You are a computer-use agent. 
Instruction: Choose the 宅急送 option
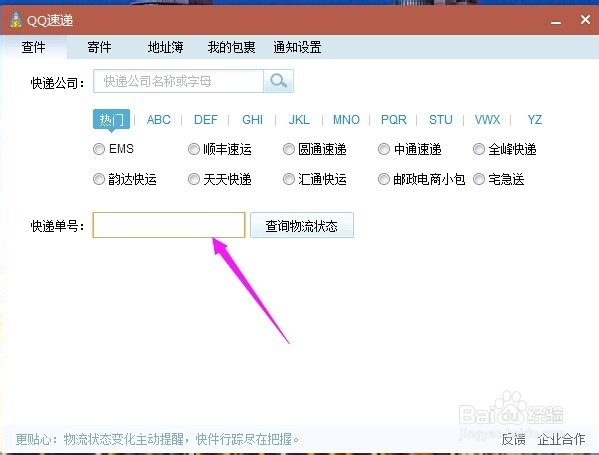(x=479, y=179)
